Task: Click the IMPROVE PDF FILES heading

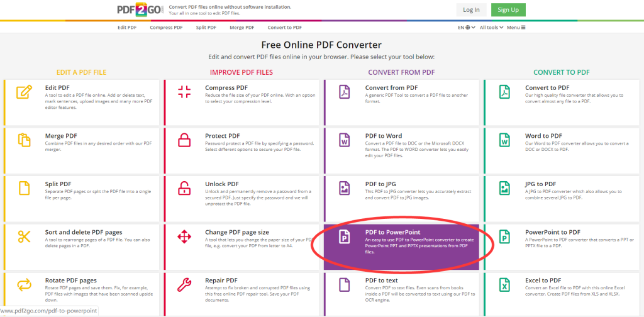Action: click(x=241, y=72)
